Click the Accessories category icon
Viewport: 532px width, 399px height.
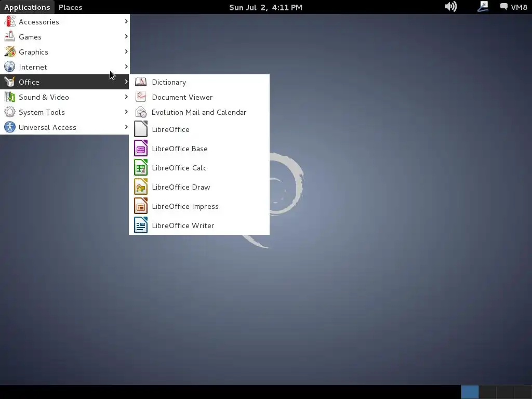tap(10, 22)
